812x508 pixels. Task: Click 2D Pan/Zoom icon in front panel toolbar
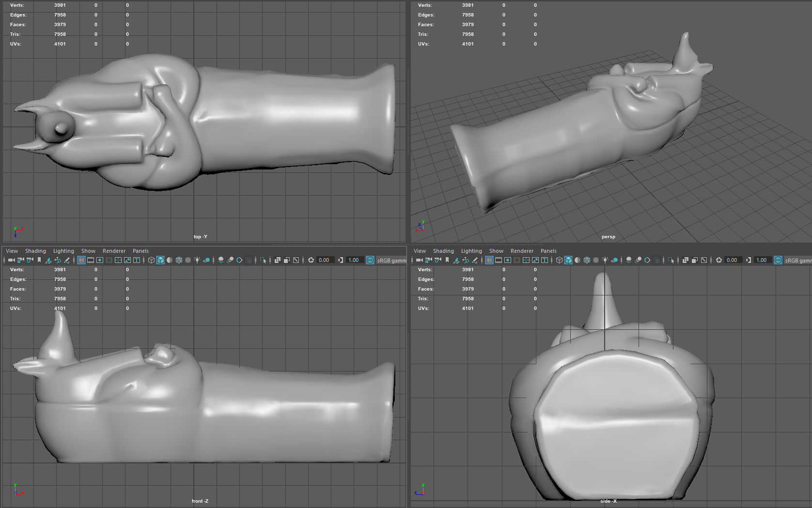coord(58,260)
